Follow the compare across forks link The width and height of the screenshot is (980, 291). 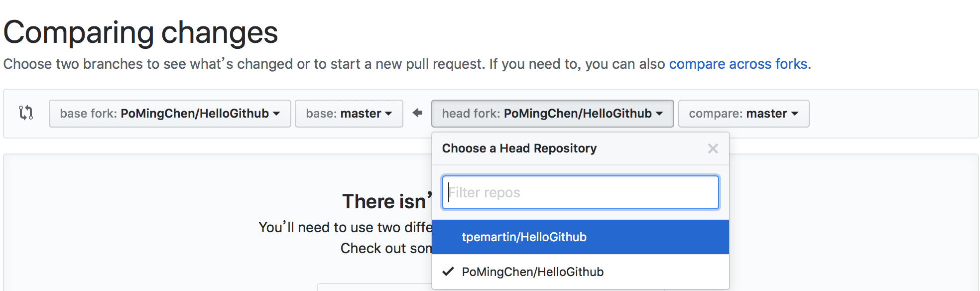(737, 64)
